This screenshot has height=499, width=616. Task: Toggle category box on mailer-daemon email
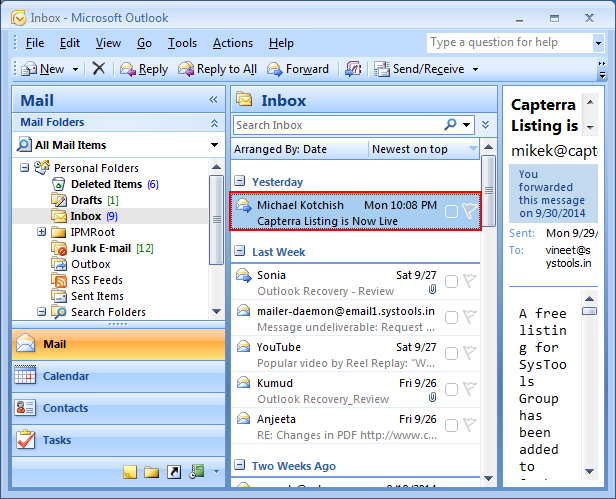[x=451, y=317]
